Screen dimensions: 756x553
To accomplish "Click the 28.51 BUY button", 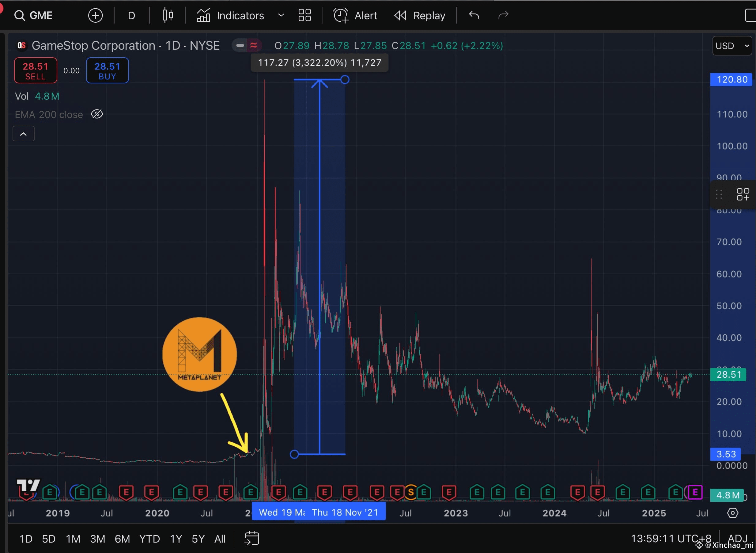I will pyautogui.click(x=108, y=70).
